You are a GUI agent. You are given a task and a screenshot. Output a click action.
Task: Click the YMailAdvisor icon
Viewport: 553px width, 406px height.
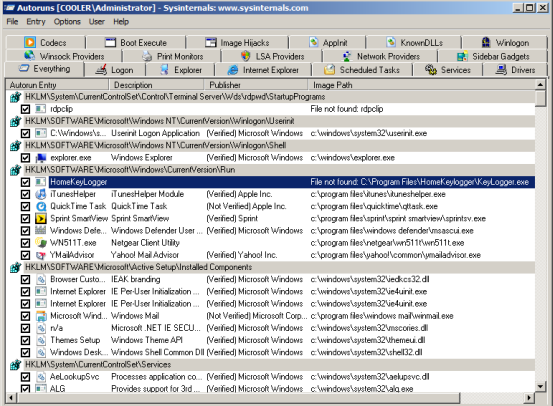[x=41, y=255]
